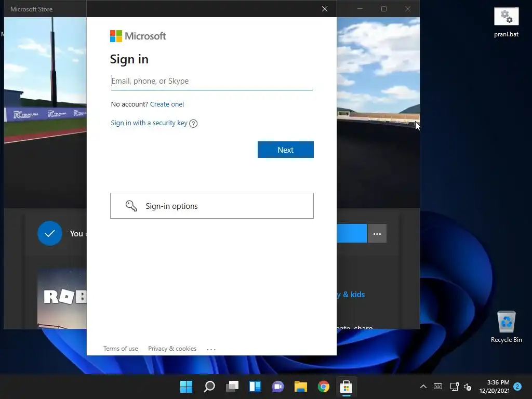532x399 pixels.
Task: Expand hidden system tray icons
Action: [x=423, y=387]
